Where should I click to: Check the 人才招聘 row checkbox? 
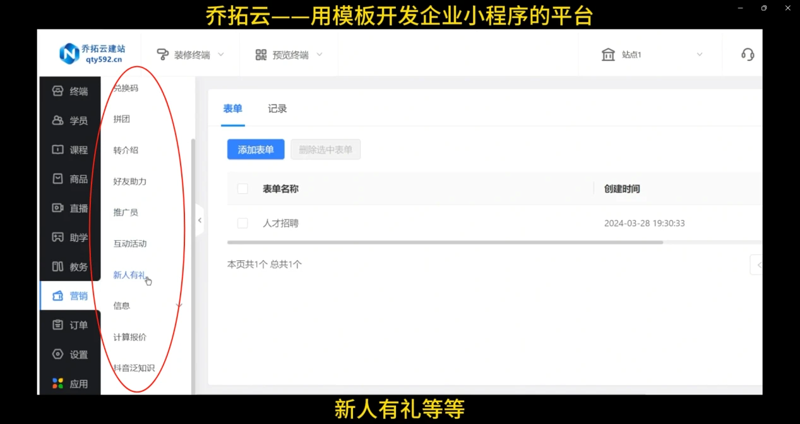click(243, 223)
